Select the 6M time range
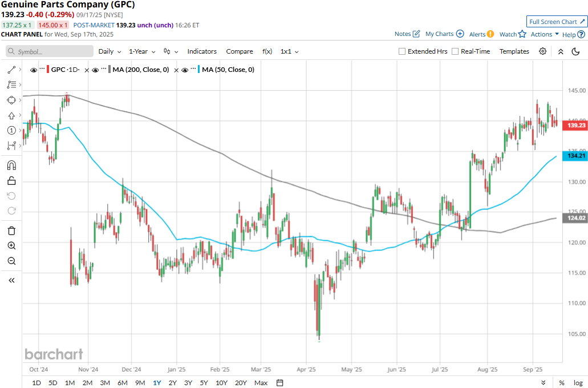Image resolution: width=588 pixels, height=388 pixels. [122, 383]
